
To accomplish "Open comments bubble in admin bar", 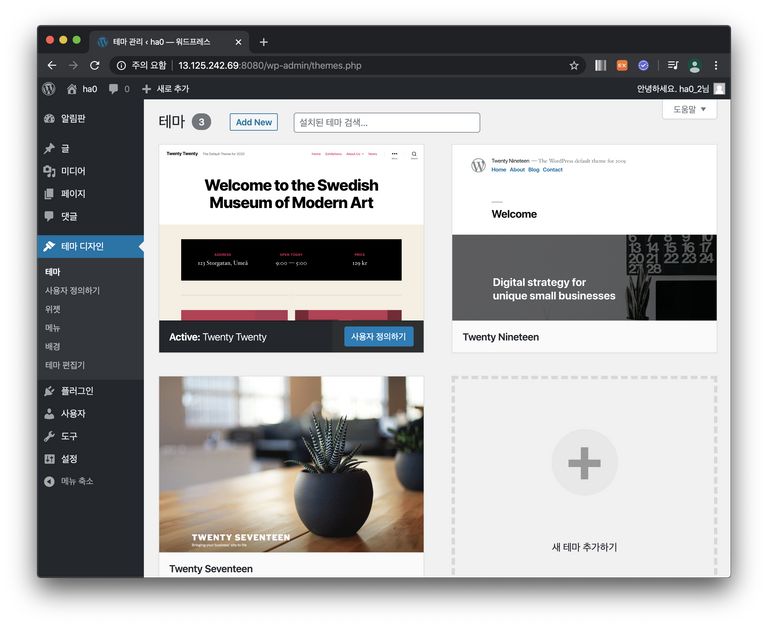I will (113, 89).
